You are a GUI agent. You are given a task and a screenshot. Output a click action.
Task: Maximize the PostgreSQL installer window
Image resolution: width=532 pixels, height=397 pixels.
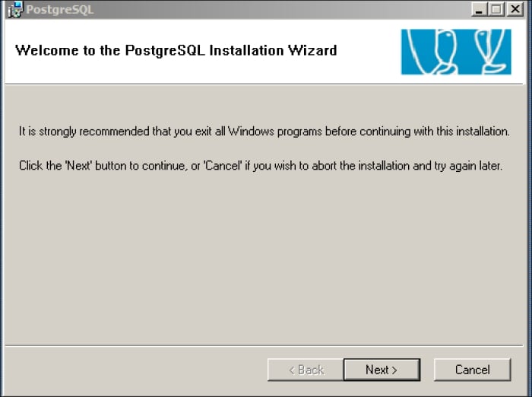496,10
